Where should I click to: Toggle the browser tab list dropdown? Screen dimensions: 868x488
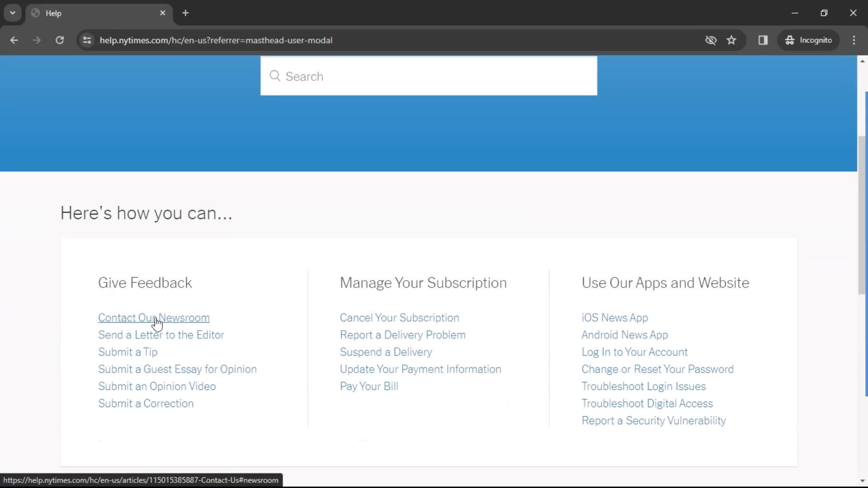coord(13,13)
